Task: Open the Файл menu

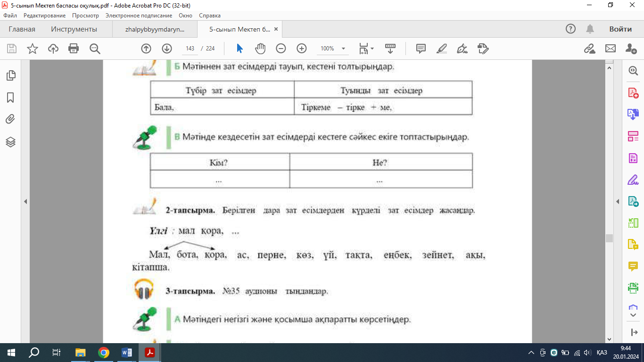Action: click(x=10, y=16)
